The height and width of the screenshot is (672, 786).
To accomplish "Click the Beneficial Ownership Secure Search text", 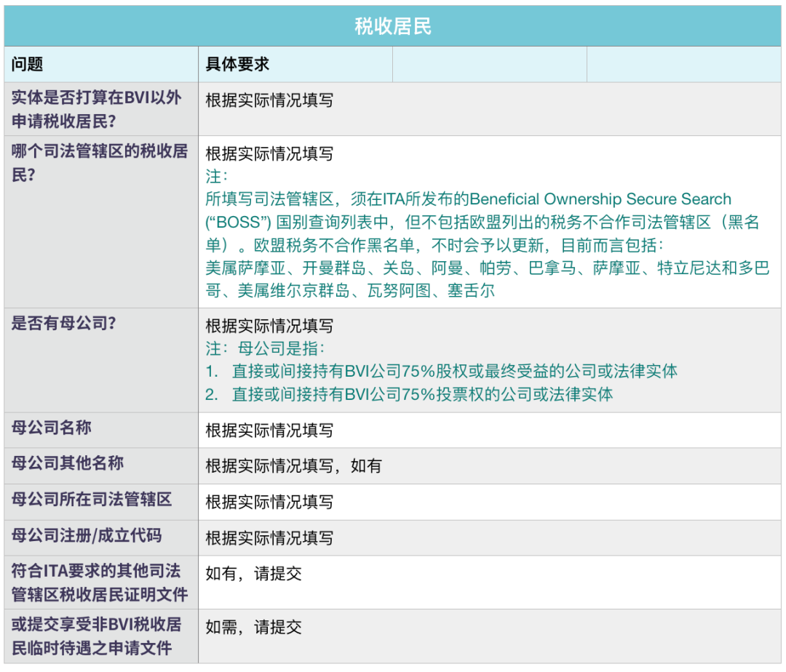I will (600, 199).
